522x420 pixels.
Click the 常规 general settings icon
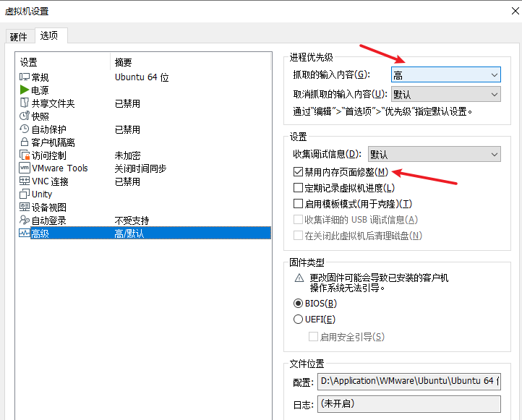pos(25,77)
